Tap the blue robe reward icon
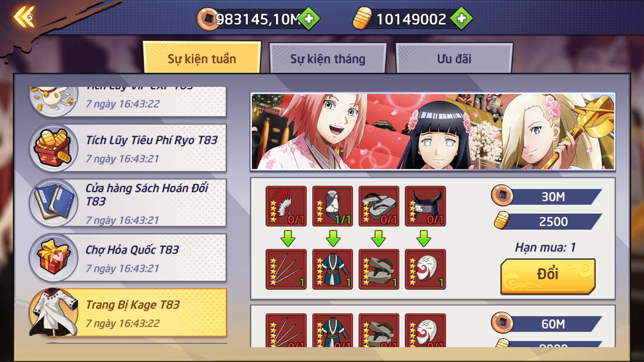 (x=332, y=269)
